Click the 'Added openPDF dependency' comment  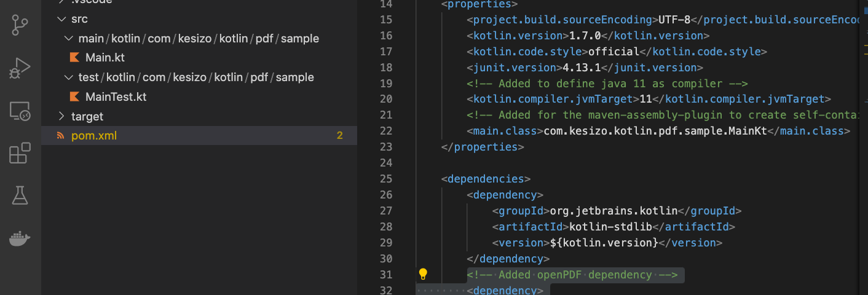pos(572,275)
